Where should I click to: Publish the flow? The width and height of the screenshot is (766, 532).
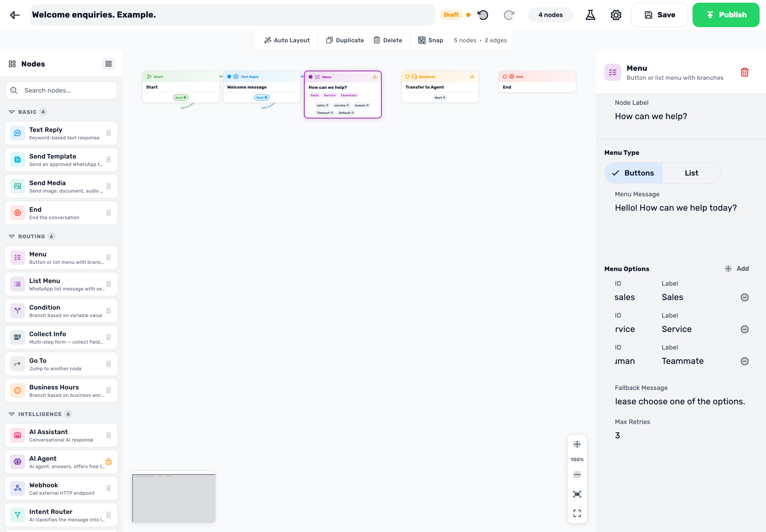726,15
